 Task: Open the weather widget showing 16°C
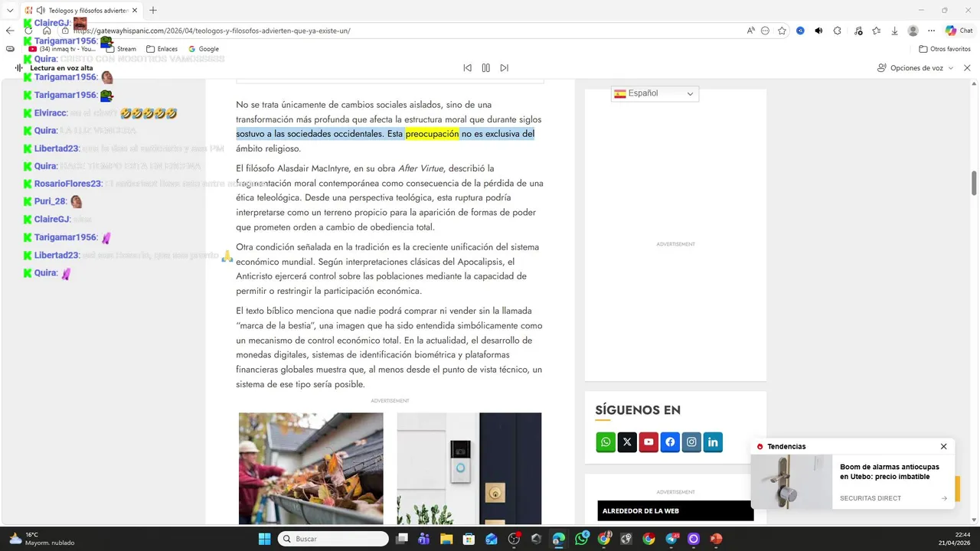pyautogui.click(x=42, y=539)
